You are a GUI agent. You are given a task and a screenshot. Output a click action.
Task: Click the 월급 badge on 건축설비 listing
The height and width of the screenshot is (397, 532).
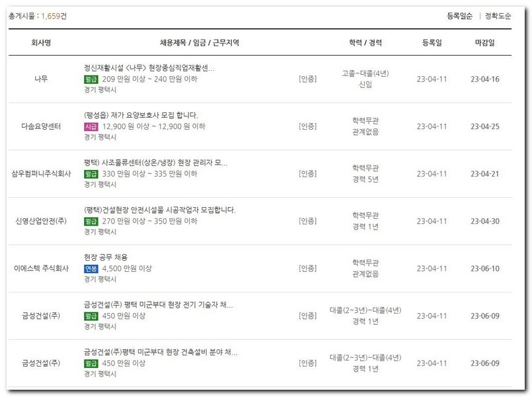(x=91, y=362)
